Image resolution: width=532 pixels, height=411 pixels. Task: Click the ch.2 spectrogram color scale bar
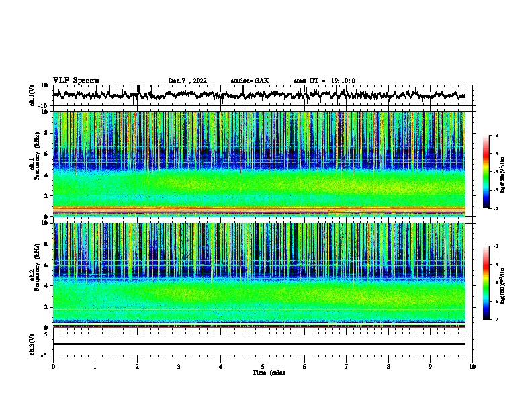486,283
